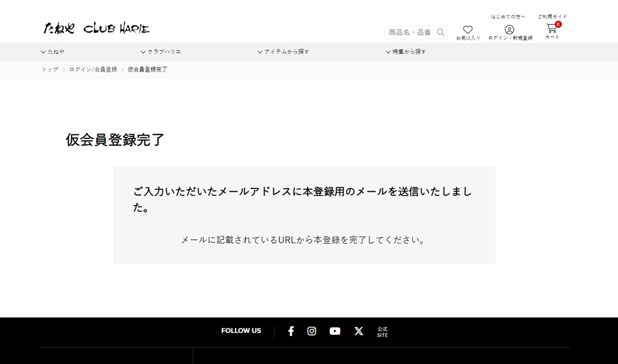Screen dimensions: 618x364
Task: Go to ログイン/会員登録 breadcrumb
Action: click(93, 70)
